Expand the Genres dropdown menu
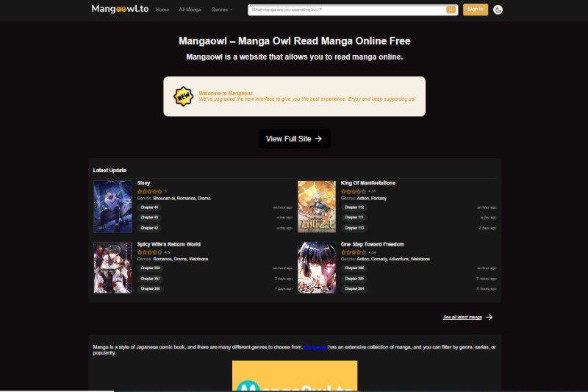 pyautogui.click(x=222, y=10)
